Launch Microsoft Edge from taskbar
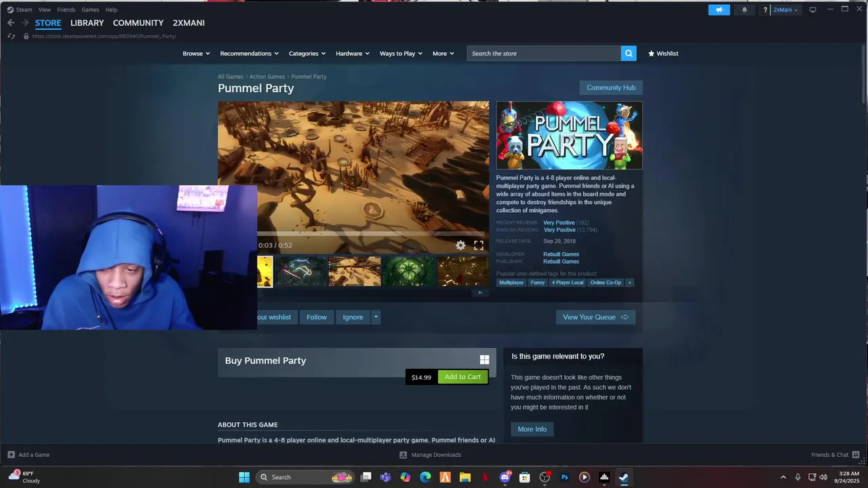 pyautogui.click(x=425, y=477)
